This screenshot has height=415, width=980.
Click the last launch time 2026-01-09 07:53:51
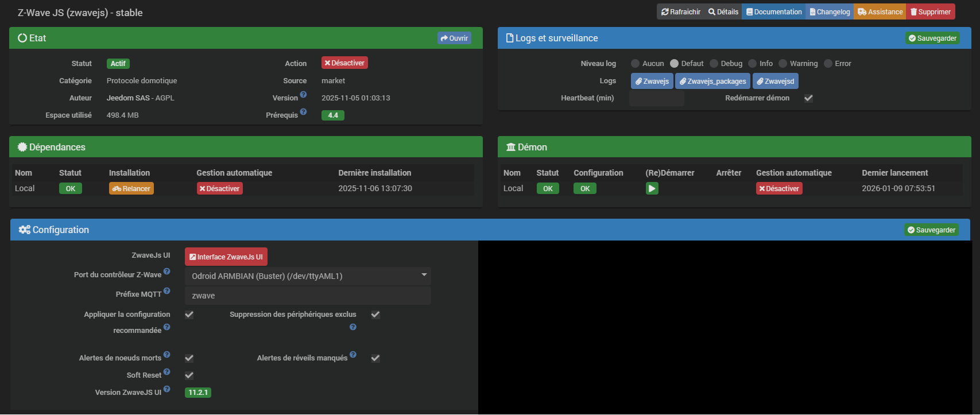(x=898, y=188)
